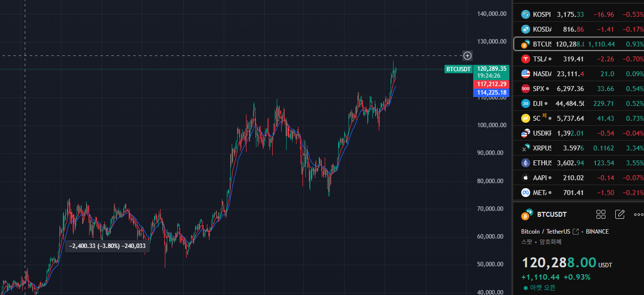The height and width of the screenshot is (295, 644).
Task: Click the XRP logo in the XRPUSDT row
Action: click(525, 148)
